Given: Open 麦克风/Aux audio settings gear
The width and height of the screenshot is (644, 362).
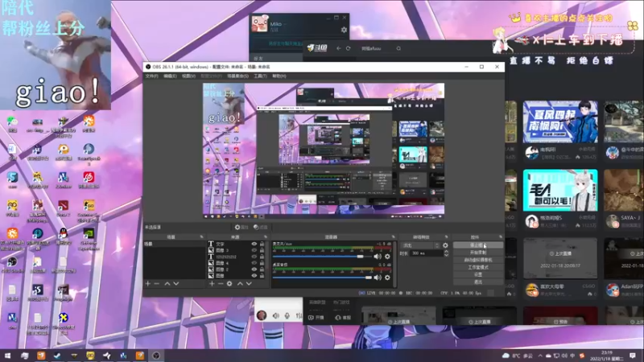Looking at the screenshot, I should point(387,257).
